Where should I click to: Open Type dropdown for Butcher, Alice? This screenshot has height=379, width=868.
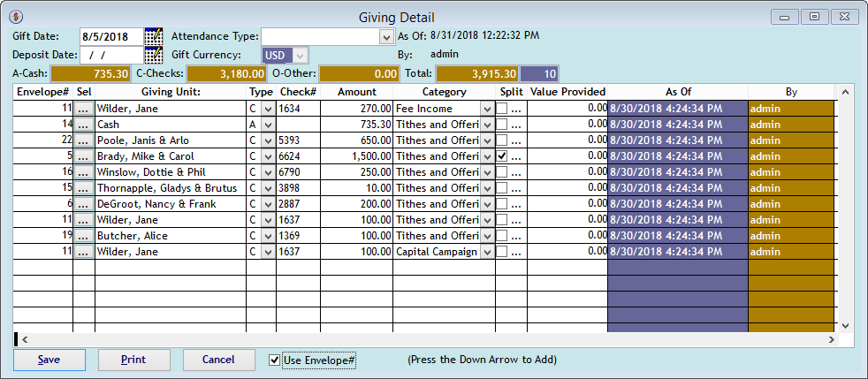[268, 236]
